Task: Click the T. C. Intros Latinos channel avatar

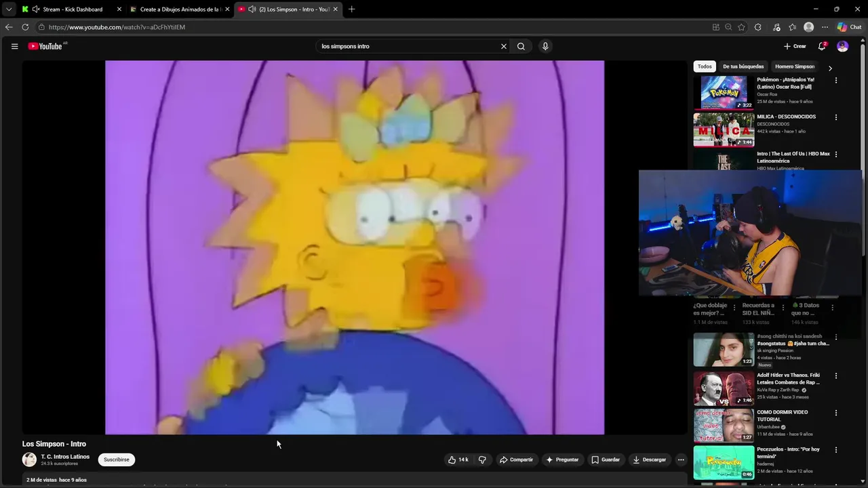Action: pyautogui.click(x=29, y=460)
